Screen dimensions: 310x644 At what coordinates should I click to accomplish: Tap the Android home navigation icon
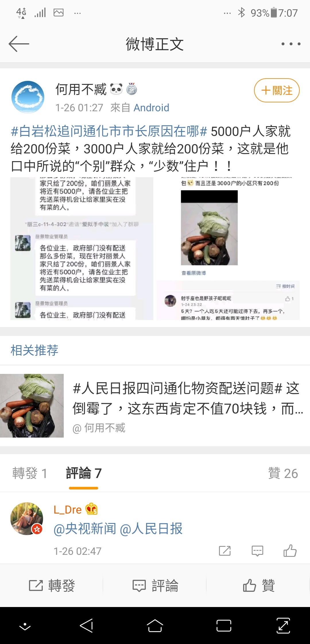[155, 626]
